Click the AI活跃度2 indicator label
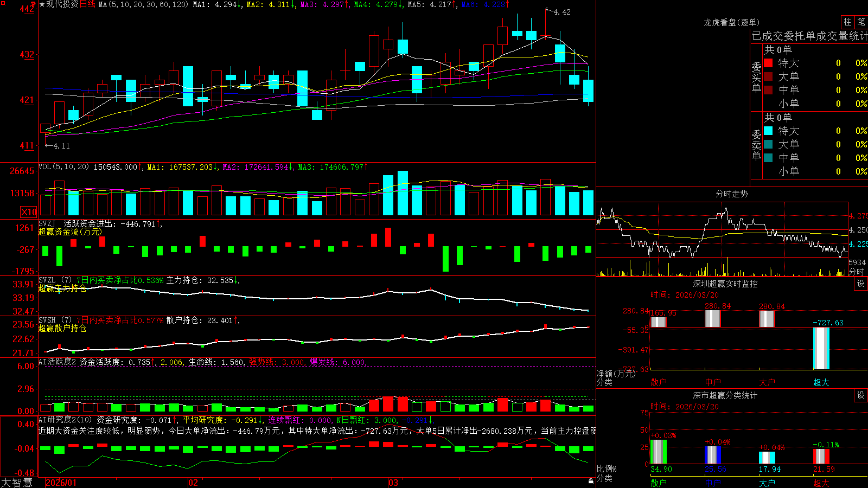Viewport: 868px width, 488px height. (x=58, y=362)
